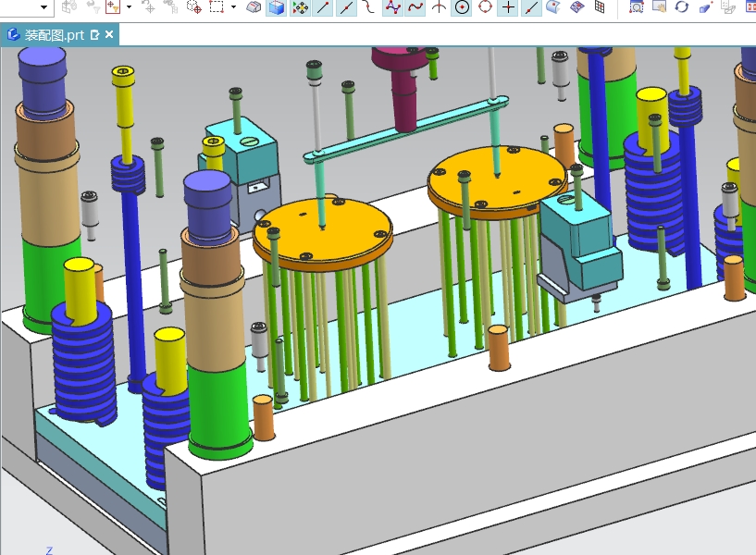
Task: Open the selection filter combo dropdown arrow
Action: tap(43, 6)
